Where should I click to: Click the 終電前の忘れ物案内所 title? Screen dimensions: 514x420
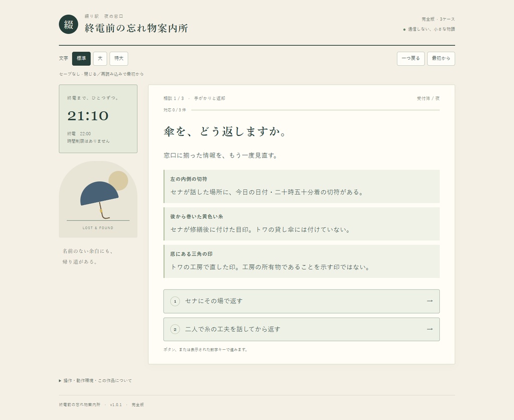(x=137, y=28)
